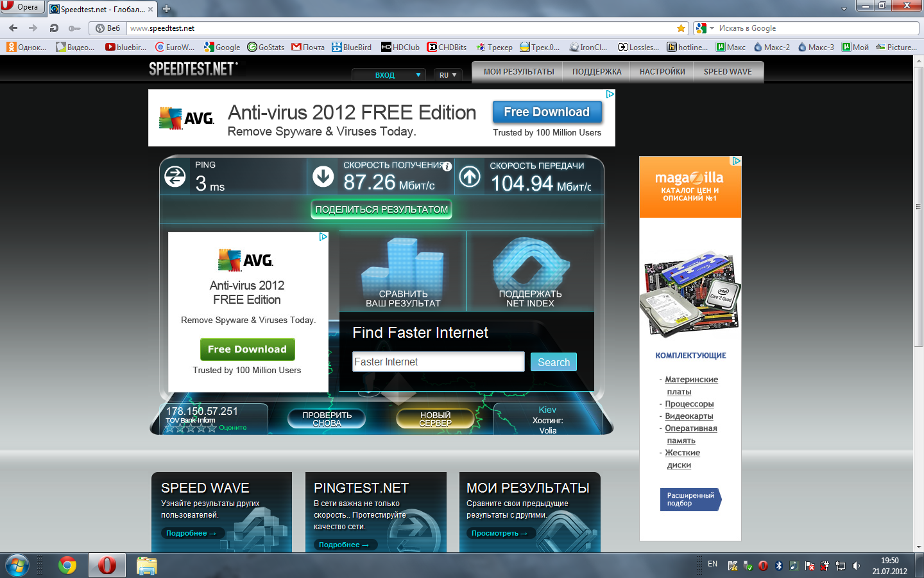Click the Search button for faster internet
This screenshot has width=924, height=578.
pos(554,362)
